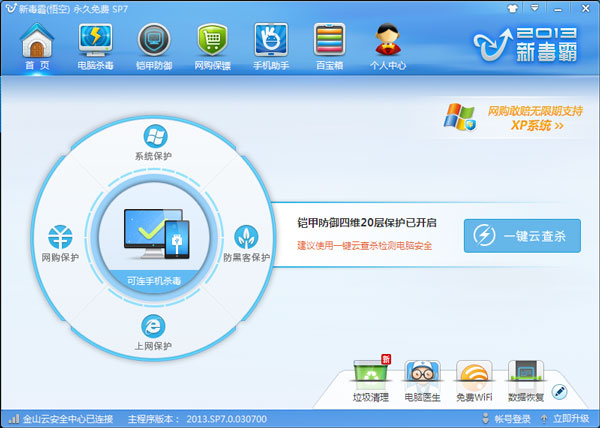Open 手机助手 tab
The width and height of the screenshot is (600, 428).
(271, 47)
